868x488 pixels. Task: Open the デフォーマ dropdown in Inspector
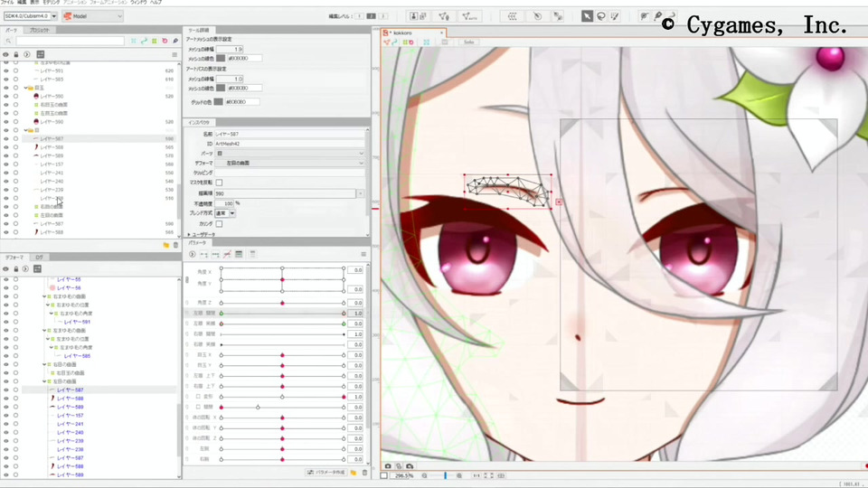click(x=290, y=164)
